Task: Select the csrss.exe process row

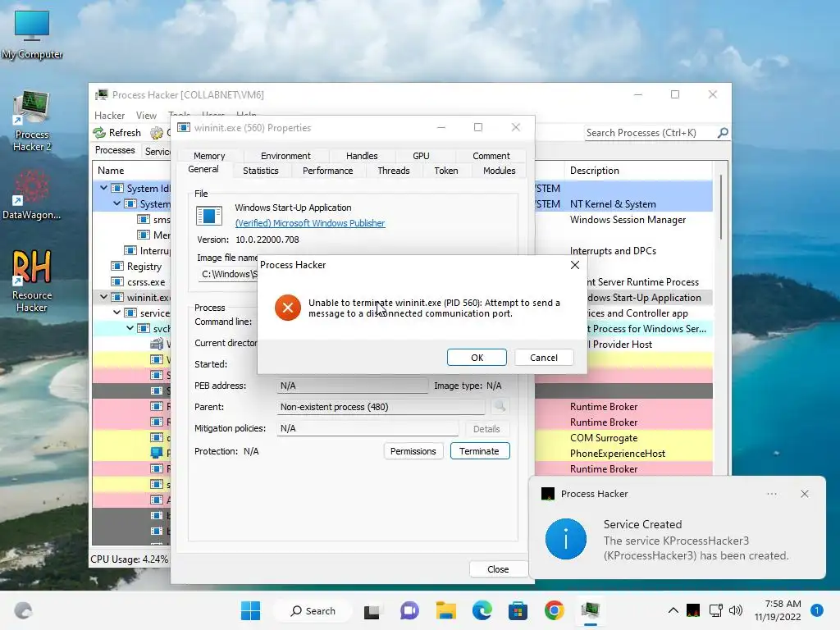Action: 132,282
